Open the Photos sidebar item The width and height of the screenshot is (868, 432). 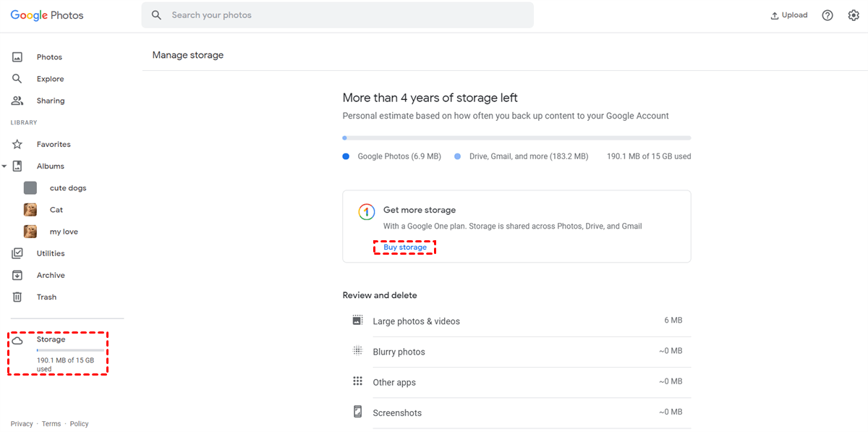point(49,57)
